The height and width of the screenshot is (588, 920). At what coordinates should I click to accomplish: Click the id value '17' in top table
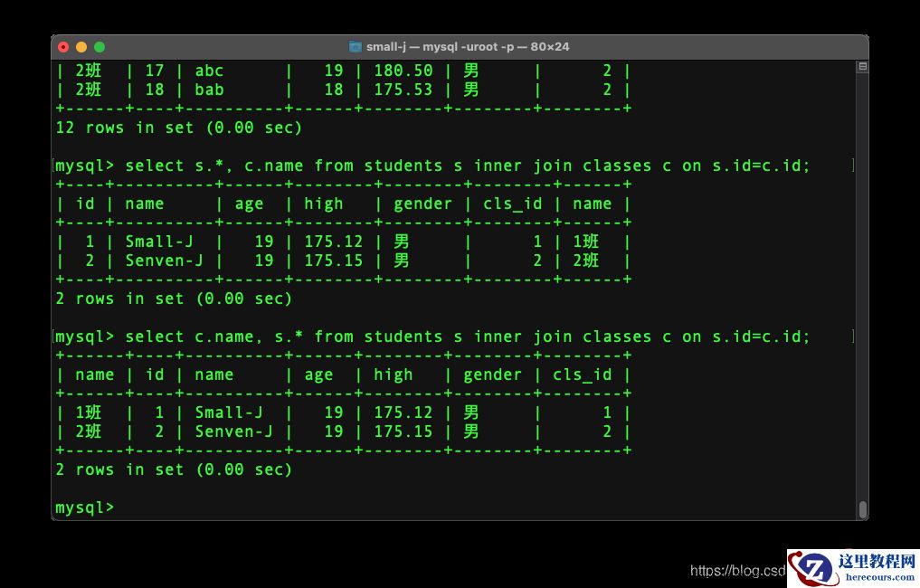tap(155, 71)
